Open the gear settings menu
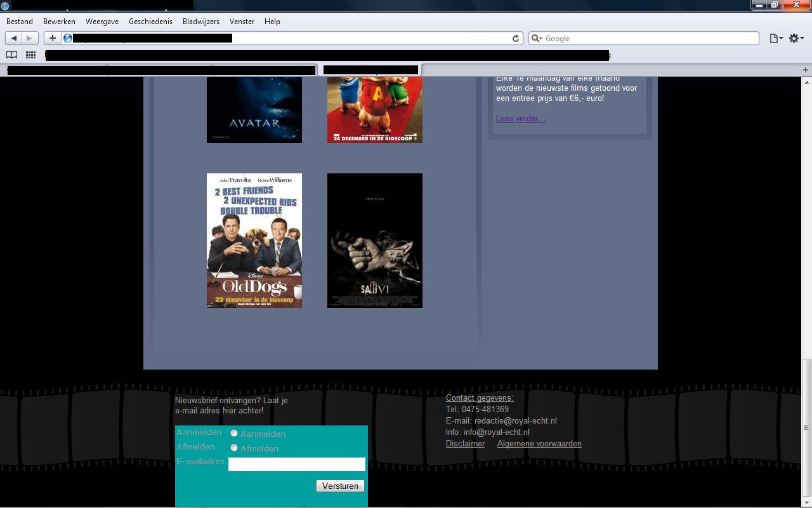812x508 pixels. pos(796,38)
